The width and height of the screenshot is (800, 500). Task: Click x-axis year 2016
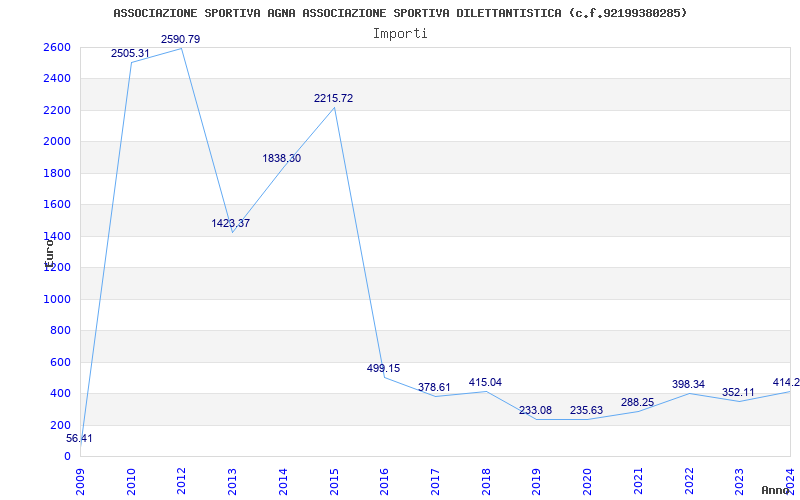click(384, 481)
